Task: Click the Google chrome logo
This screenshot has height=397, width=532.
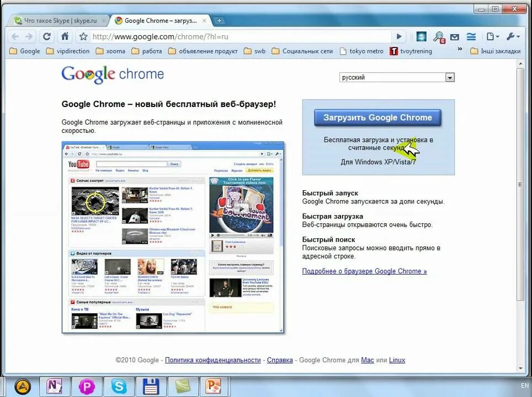Action: coord(113,74)
